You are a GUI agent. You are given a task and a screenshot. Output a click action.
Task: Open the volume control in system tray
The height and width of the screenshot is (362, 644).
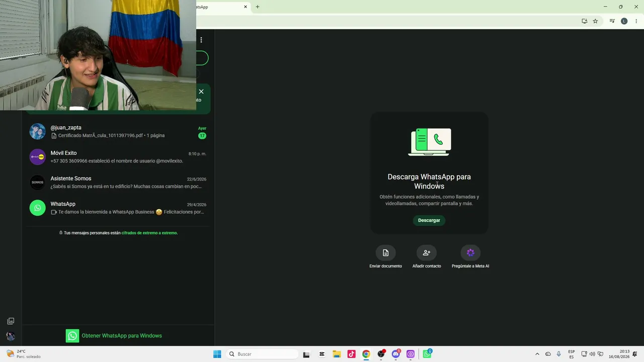(x=592, y=354)
